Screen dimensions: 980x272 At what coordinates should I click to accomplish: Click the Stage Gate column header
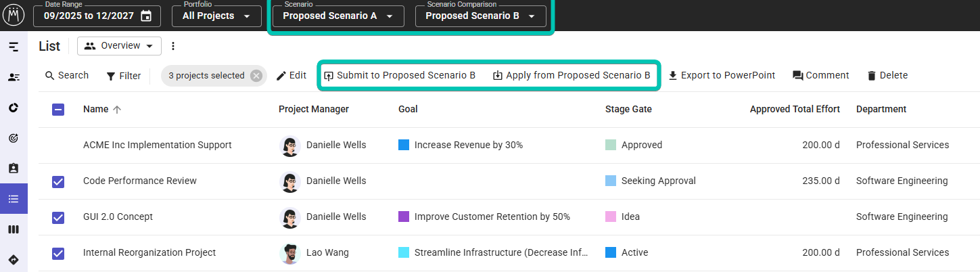[x=628, y=109]
